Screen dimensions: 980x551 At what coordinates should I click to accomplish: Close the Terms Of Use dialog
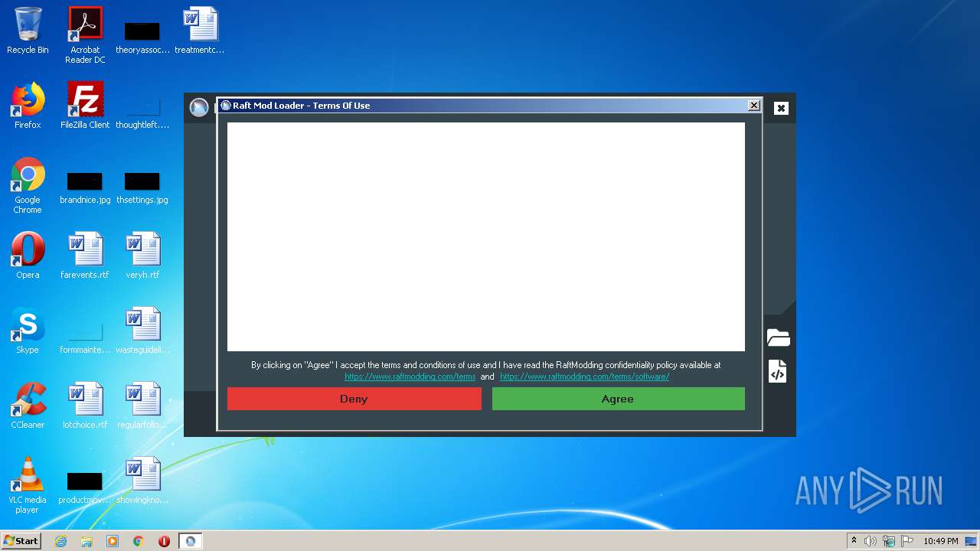[x=753, y=106]
